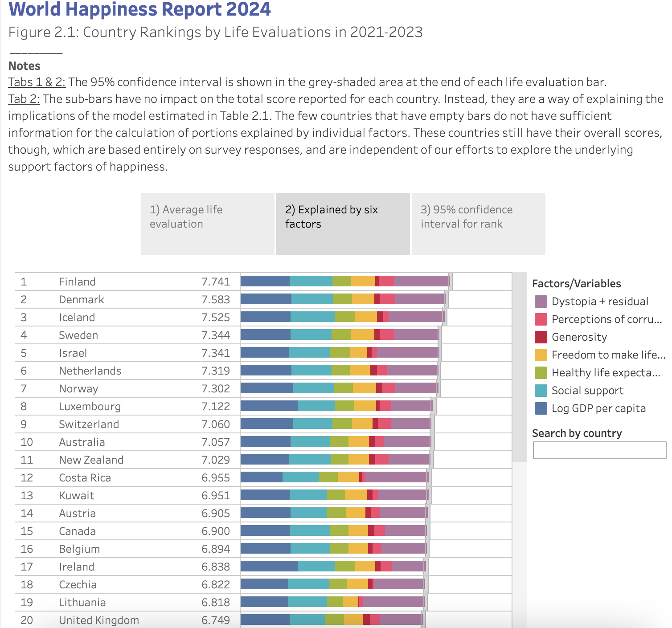Click the Ireland row label
Image resolution: width=672 pixels, height=628 pixels.
(x=77, y=567)
